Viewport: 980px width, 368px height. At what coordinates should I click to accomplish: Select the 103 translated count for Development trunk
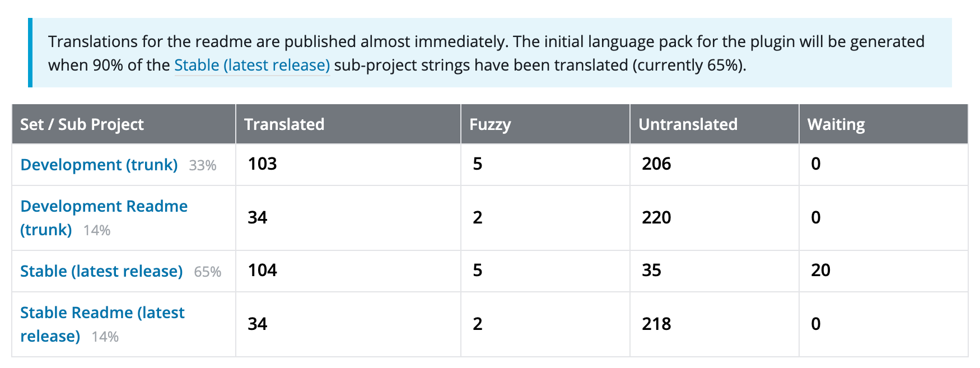[x=261, y=164]
